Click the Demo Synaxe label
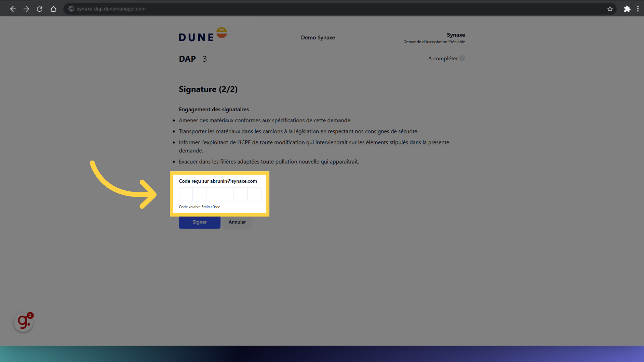The image size is (644, 362). pyautogui.click(x=318, y=38)
